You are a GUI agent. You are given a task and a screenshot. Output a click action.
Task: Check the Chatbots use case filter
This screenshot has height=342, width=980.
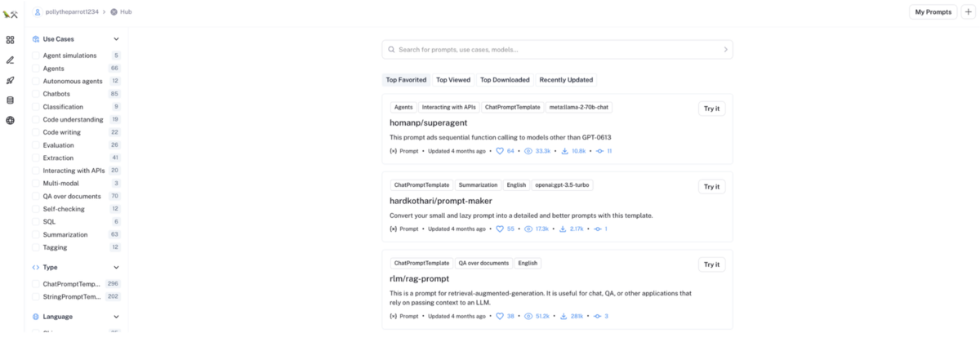(36, 94)
